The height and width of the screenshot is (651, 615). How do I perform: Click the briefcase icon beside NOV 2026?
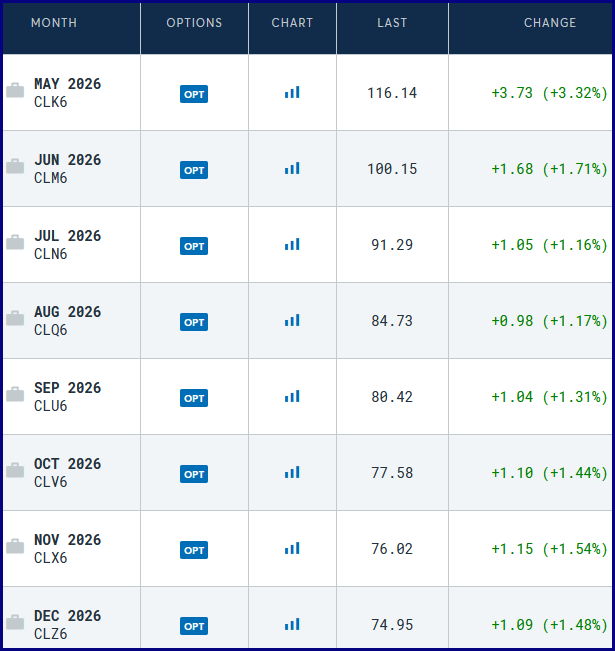[x=15, y=547]
